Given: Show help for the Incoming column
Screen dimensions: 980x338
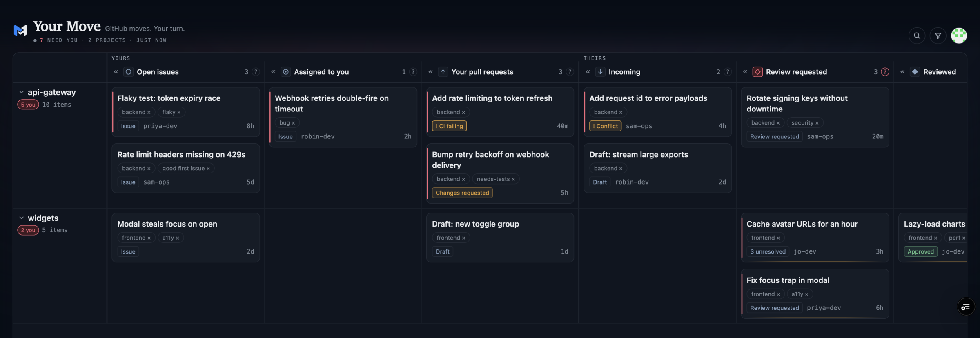Looking at the screenshot, I should click(728, 72).
